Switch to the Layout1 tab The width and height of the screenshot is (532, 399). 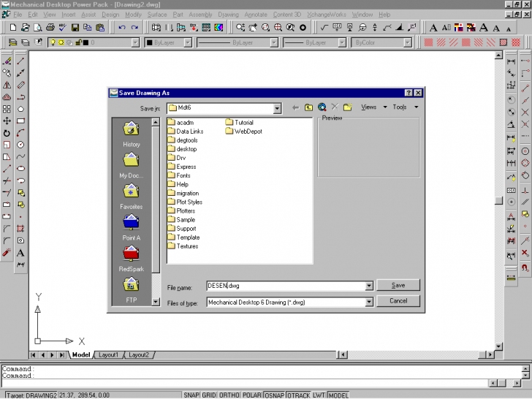[108, 355]
